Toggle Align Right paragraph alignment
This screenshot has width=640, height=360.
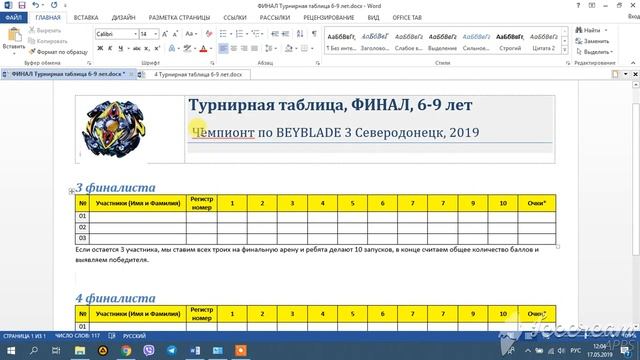[x=244, y=49]
